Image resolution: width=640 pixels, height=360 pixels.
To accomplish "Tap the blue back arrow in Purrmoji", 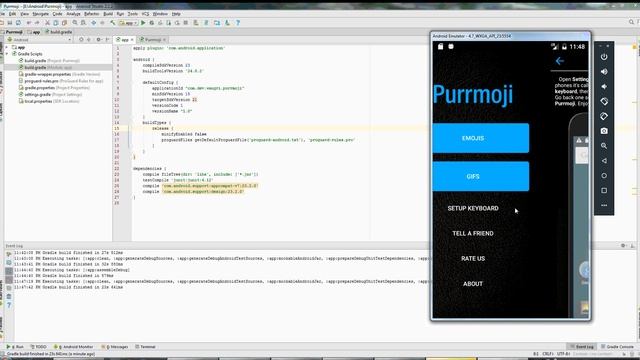I will pos(560,61).
